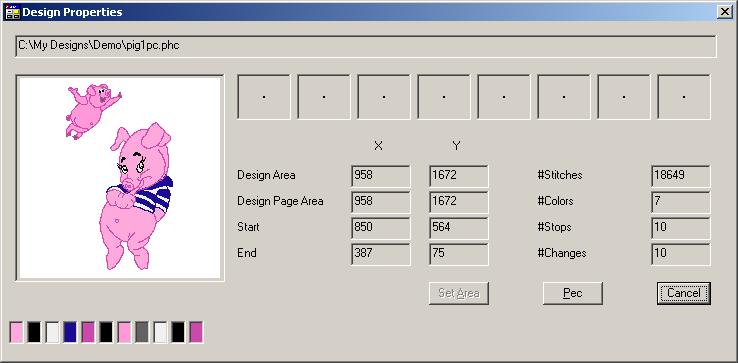
Task: Click the "#Changes" label
Action: coord(562,253)
